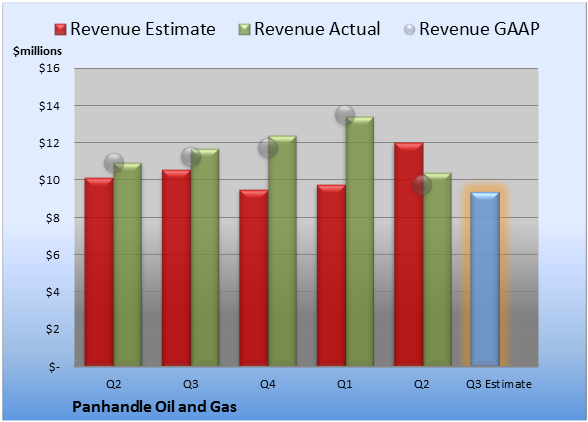Viewport: 588px width, 422px height.
Task: Click the '$millions' axis unit label
Action: point(38,51)
